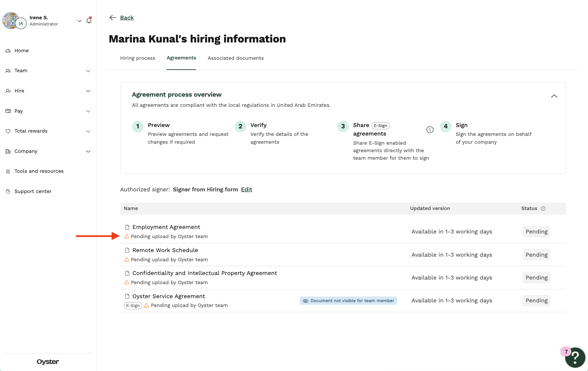Click Document not visible for team member badge

[x=348, y=301]
